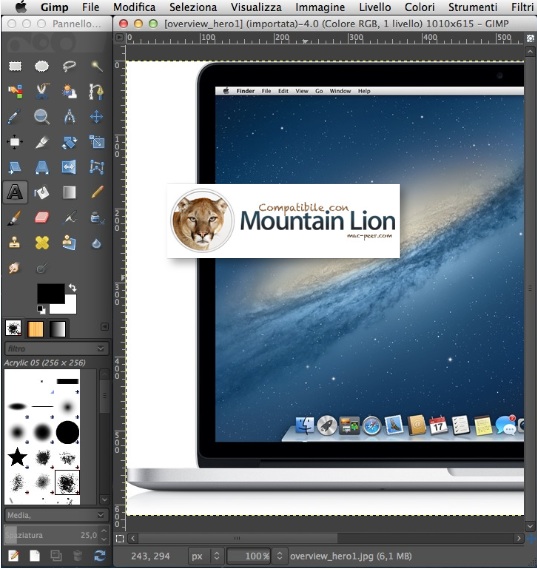This screenshot has height=569, width=537.
Task: Select the Dodge/Burn tool
Action: pos(42,268)
